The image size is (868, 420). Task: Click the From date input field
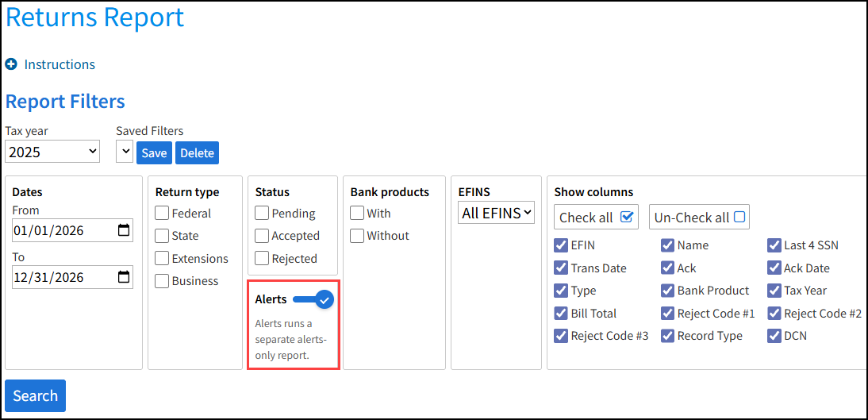(x=63, y=231)
